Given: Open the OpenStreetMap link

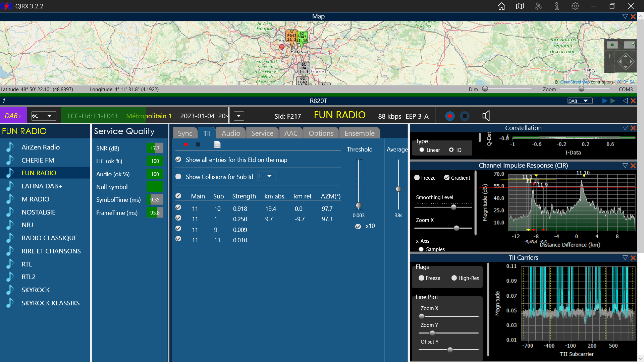Looking at the screenshot, I should point(575,82).
